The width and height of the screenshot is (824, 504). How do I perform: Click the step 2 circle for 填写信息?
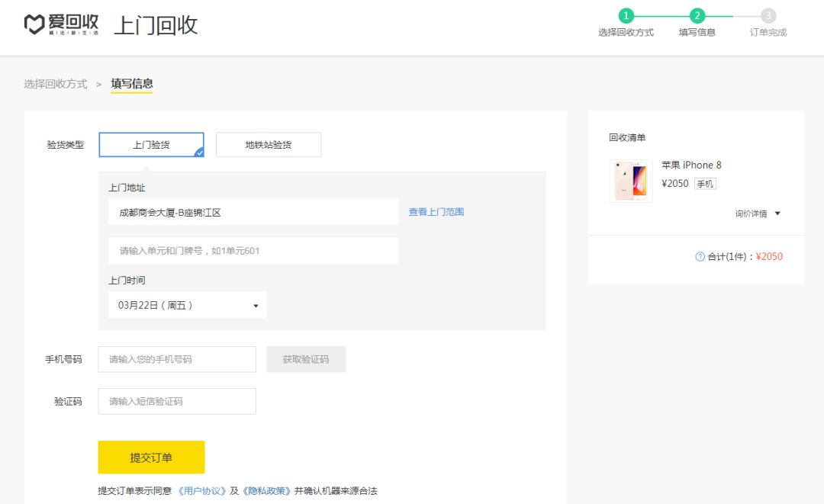coord(697,14)
